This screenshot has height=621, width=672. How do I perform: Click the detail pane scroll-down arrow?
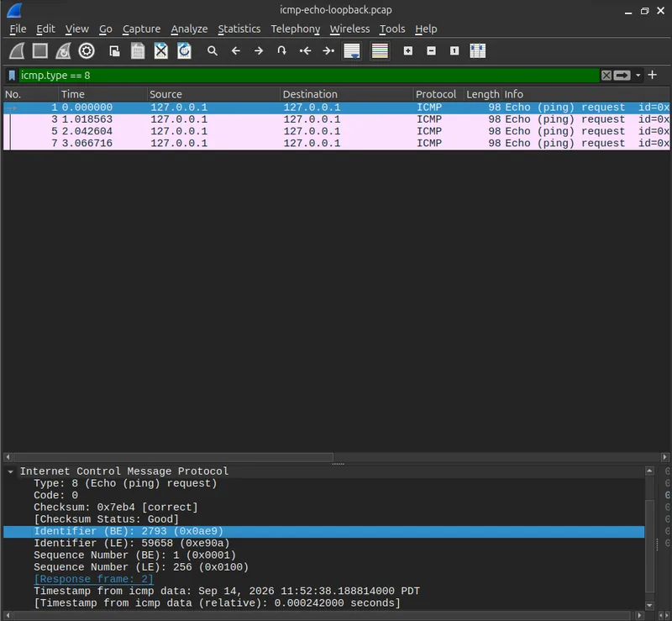coord(649,605)
